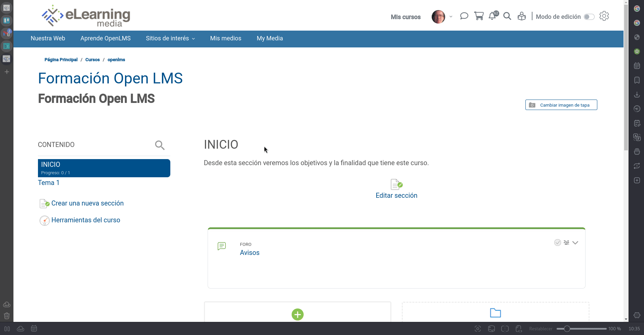Open the Aprende OpenLMS menu item
The width and height of the screenshot is (644, 335).
pyautogui.click(x=105, y=38)
